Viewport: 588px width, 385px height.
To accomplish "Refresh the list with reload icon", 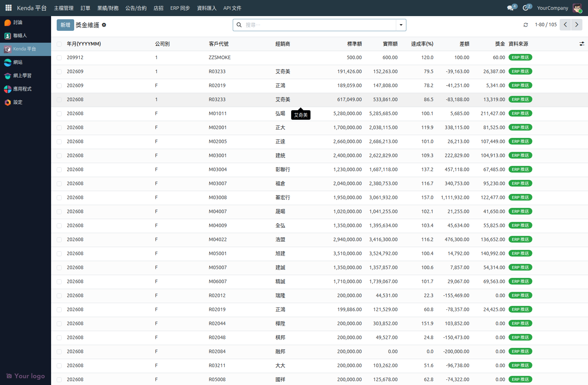I will [525, 25].
